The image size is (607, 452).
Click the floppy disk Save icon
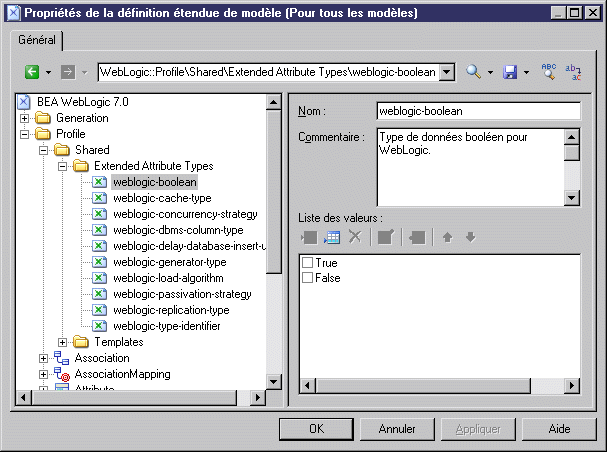click(510, 72)
